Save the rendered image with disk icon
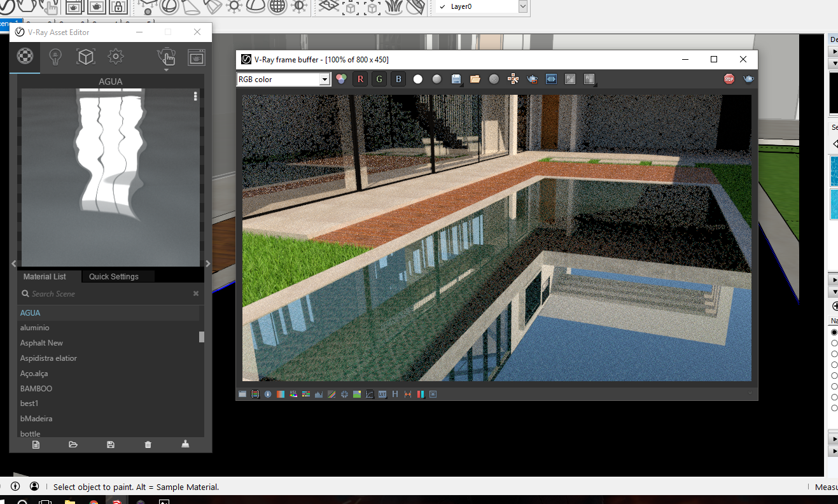This screenshot has height=504, width=838. [456, 79]
